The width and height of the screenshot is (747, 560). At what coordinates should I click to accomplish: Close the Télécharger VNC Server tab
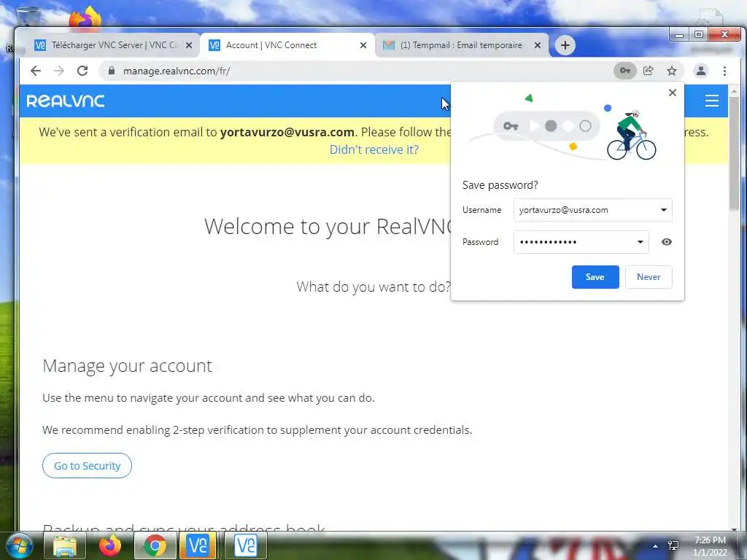pos(189,45)
